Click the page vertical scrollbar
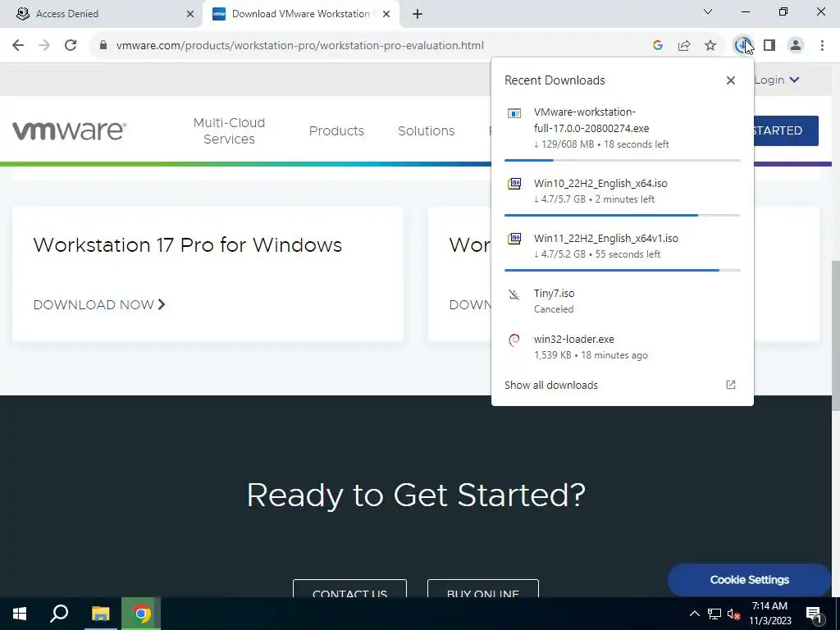The height and width of the screenshot is (630, 840). (836, 335)
